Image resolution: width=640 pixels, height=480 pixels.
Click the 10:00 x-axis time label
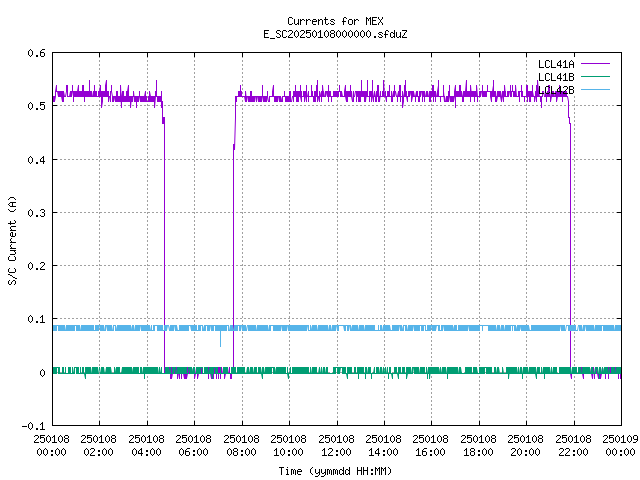point(288,452)
